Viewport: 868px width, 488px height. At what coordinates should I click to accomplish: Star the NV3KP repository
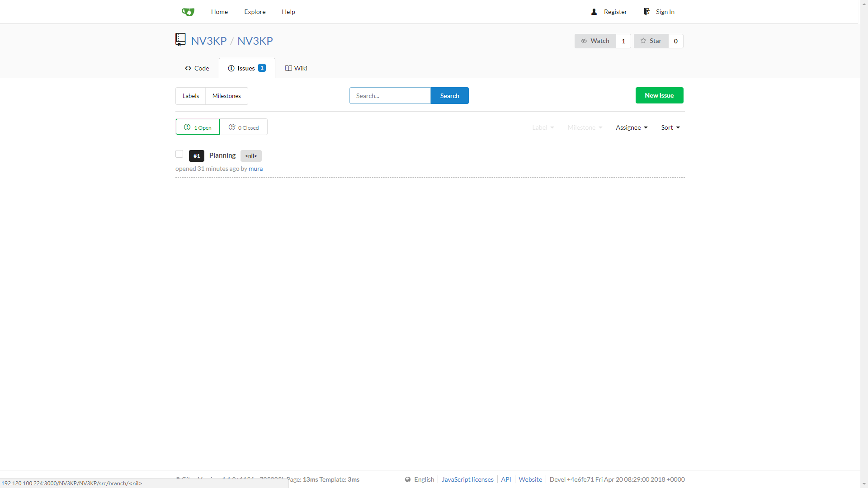pos(651,41)
